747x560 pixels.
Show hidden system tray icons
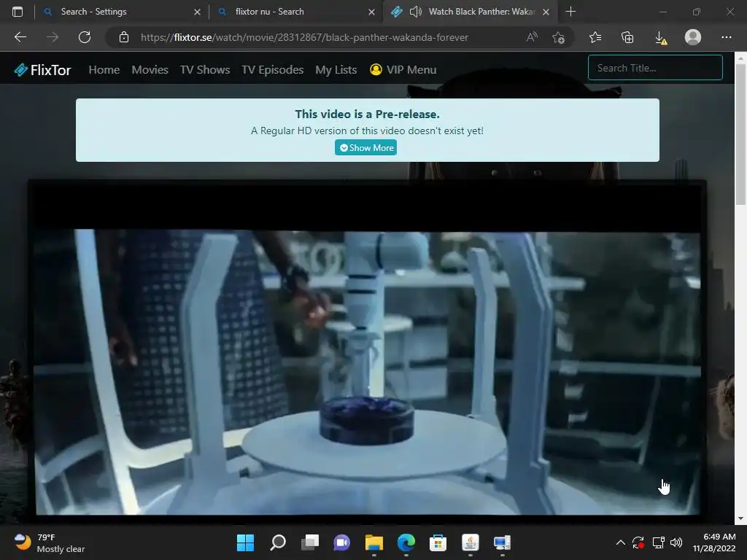pyautogui.click(x=620, y=542)
